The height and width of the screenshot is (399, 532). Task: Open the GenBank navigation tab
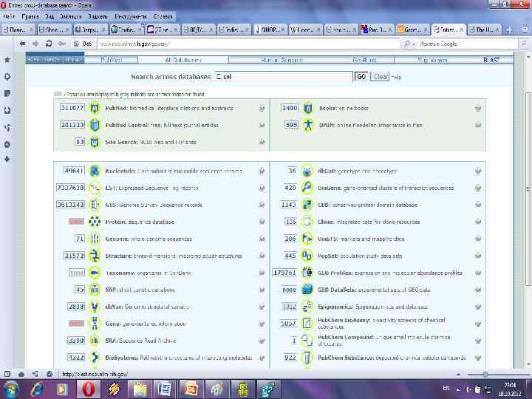(x=365, y=60)
